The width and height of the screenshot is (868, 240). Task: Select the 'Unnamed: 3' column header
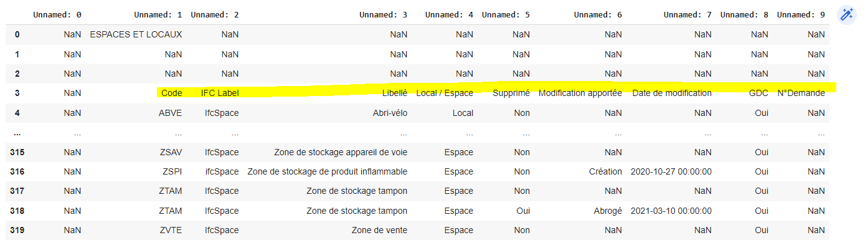[x=383, y=14]
